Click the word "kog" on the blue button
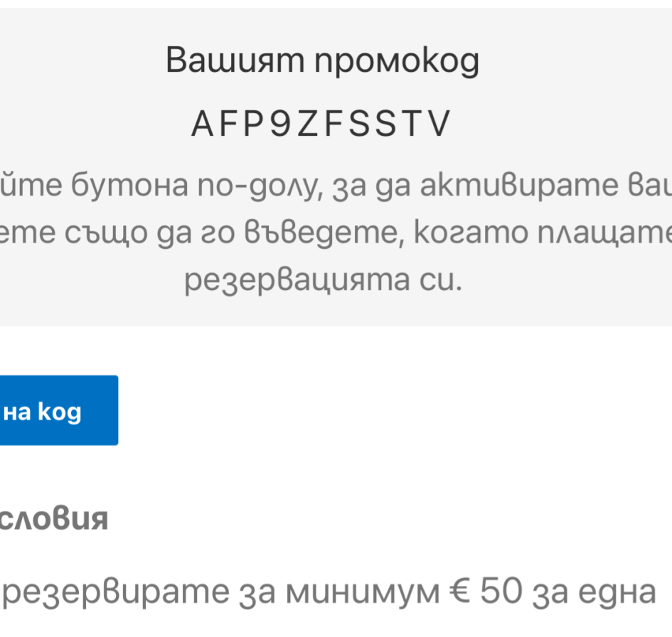The image size is (672, 637). point(60,411)
